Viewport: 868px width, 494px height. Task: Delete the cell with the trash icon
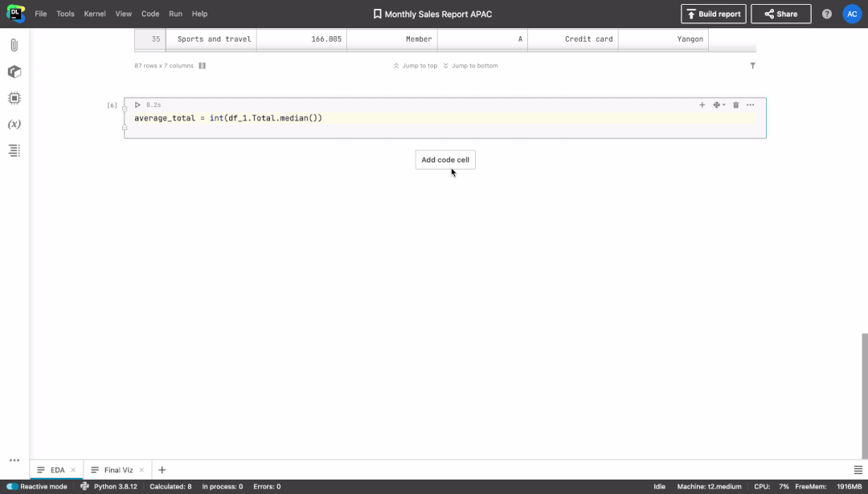[735, 104]
